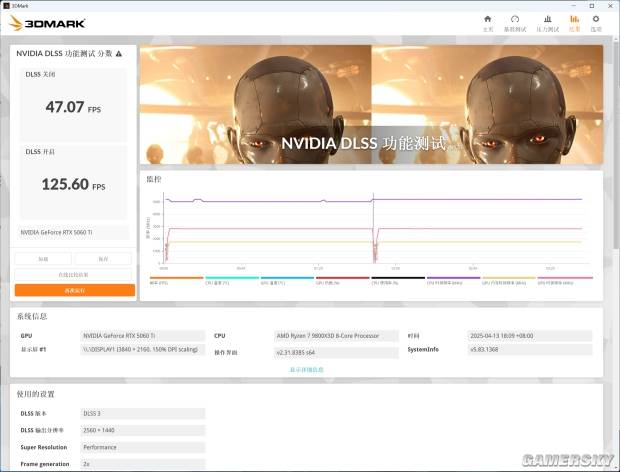Click the warning triangle beside DLSS score title
Screen dimensions: 620x472
pos(119,54)
